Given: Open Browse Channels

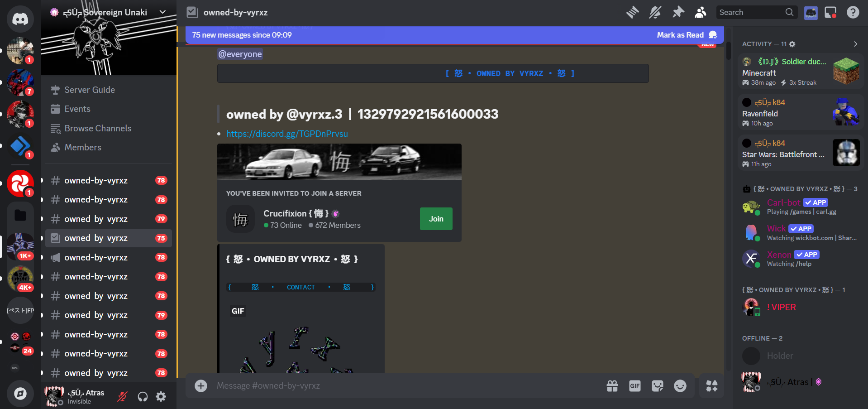Looking at the screenshot, I should click(98, 128).
